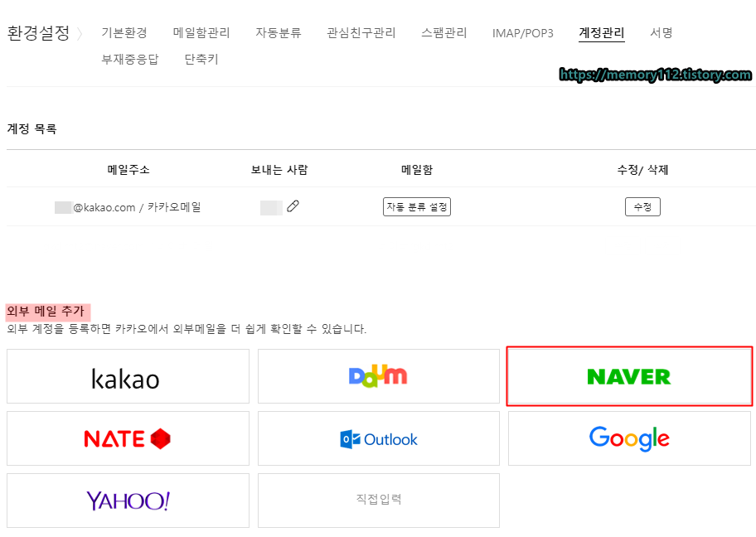
Task: Click the 메일주소 column header
Action: [128, 170]
